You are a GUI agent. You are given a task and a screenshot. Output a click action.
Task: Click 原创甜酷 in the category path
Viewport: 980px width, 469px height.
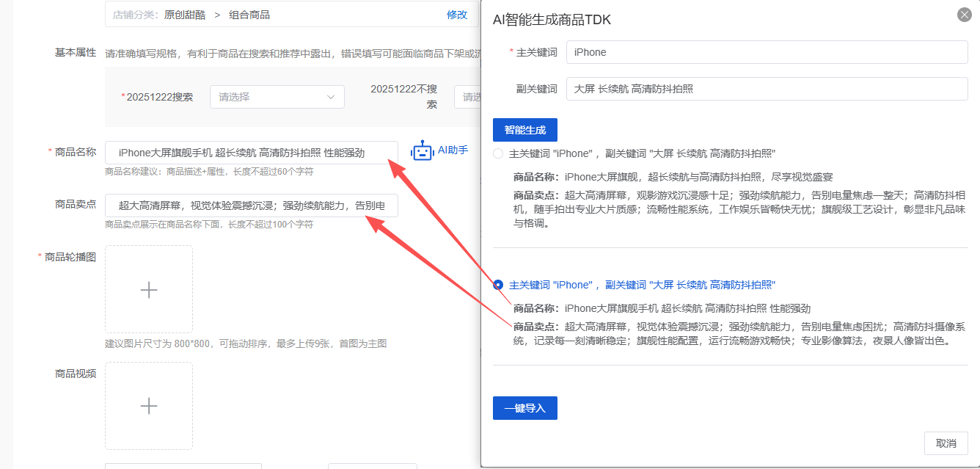185,15
